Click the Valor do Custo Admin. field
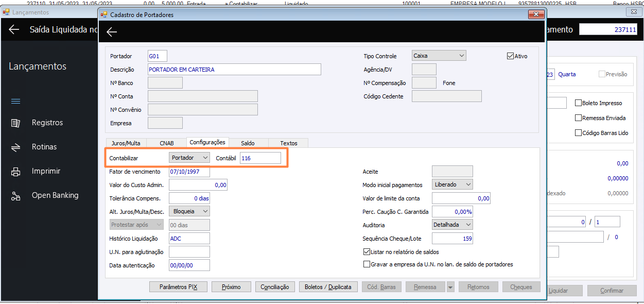644x304 pixels. pos(198,184)
